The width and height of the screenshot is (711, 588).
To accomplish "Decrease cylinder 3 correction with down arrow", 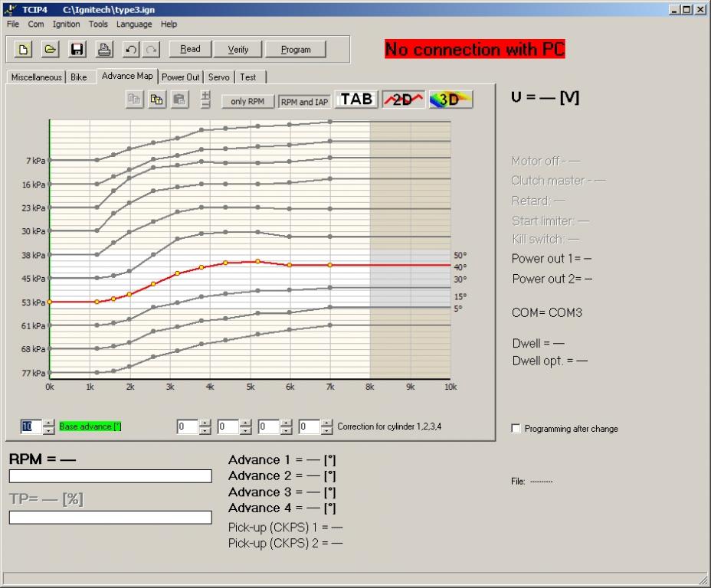I will [286, 430].
